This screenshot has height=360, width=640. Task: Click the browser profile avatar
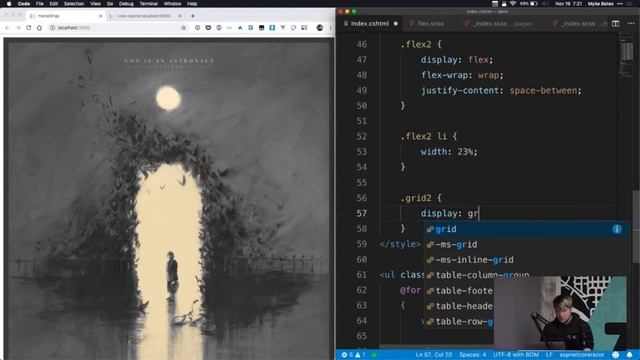tap(320, 28)
